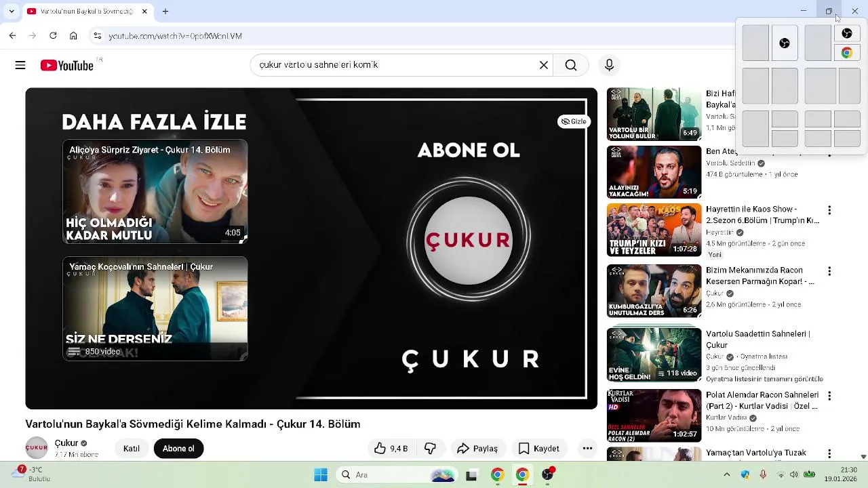The width and height of the screenshot is (868, 488).
Task: Open options menu for Polat Alemdar Racon
Action: [x=829, y=396]
